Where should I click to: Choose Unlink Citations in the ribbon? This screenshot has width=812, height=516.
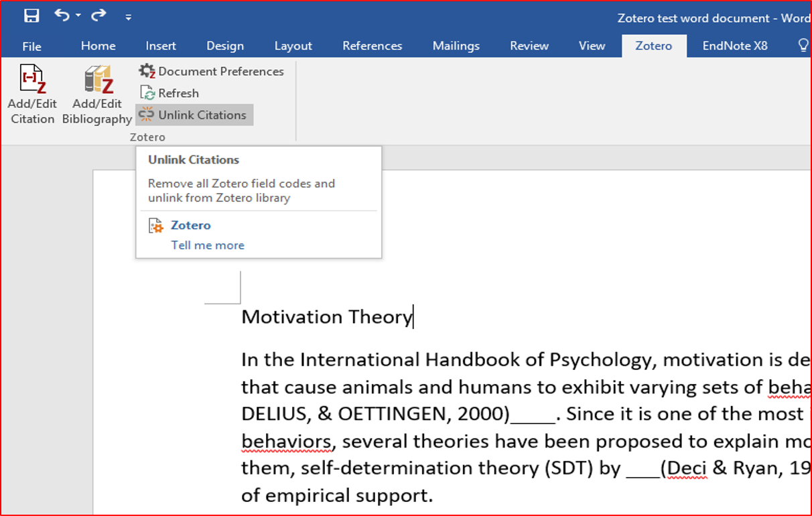[x=194, y=115]
